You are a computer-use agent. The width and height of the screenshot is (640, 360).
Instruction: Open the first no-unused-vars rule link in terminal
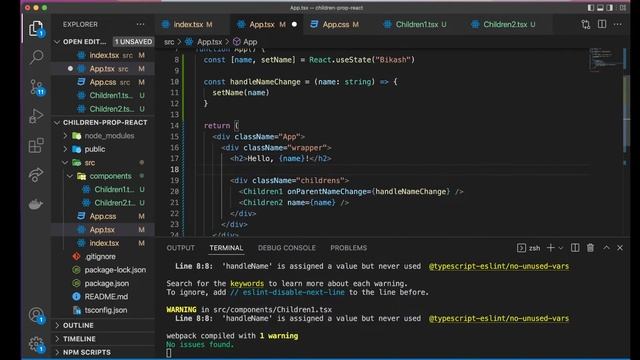[x=499, y=266]
